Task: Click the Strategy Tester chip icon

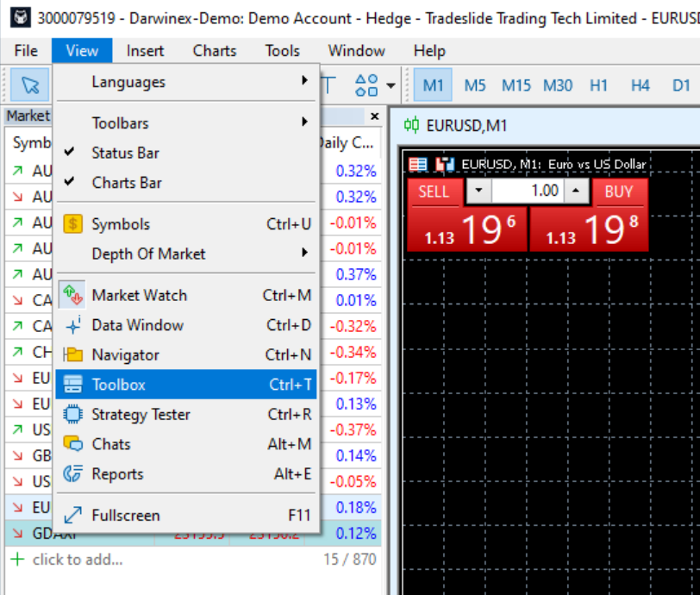Action: click(x=72, y=414)
